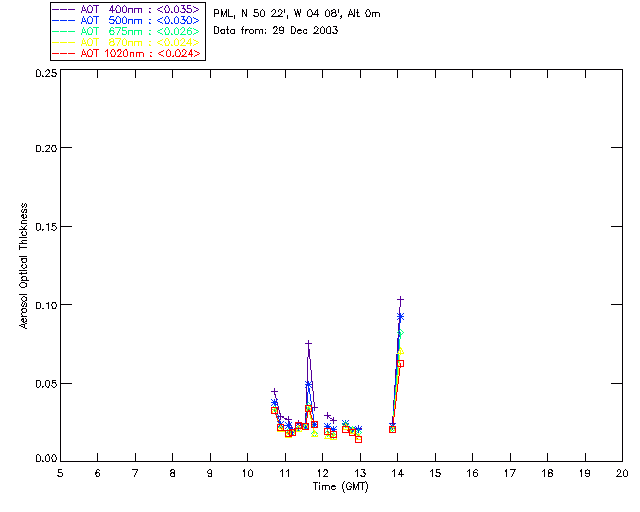Click the yellow triangle marker at the 14h peak
Image resolution: width=640 pixels, height=512 pixels.
point(400,351)
